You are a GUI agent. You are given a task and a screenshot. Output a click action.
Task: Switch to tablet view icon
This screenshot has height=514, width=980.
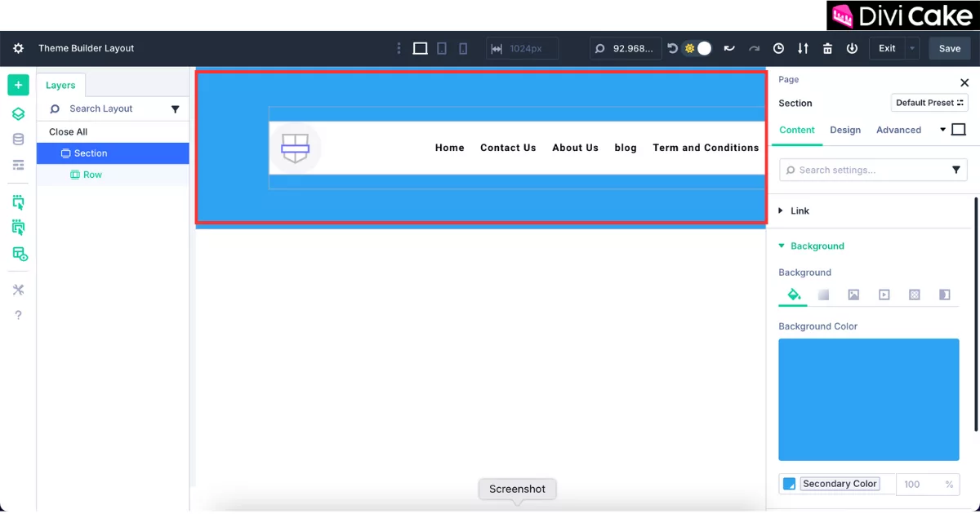point(442,48)
